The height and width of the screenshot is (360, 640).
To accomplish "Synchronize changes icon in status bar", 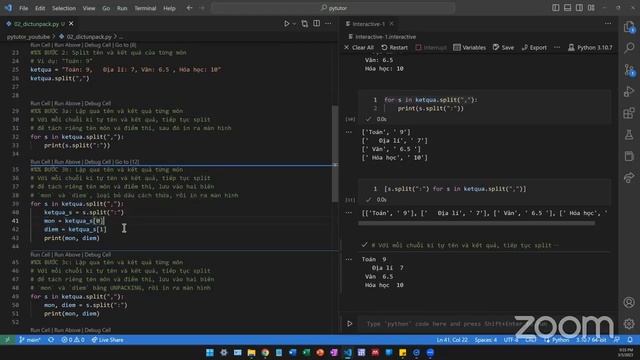I will (51, 340).
